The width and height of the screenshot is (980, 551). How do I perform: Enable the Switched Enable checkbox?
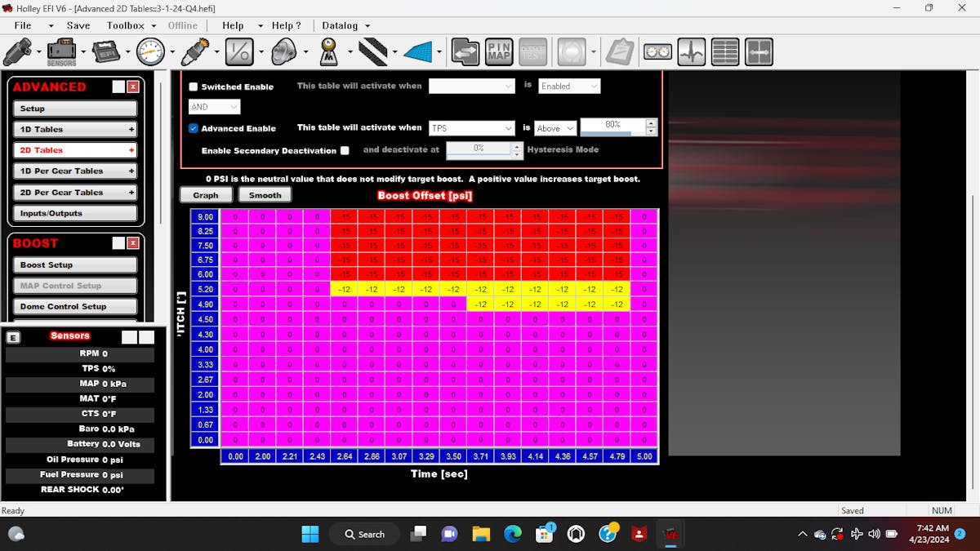(194, 87)
